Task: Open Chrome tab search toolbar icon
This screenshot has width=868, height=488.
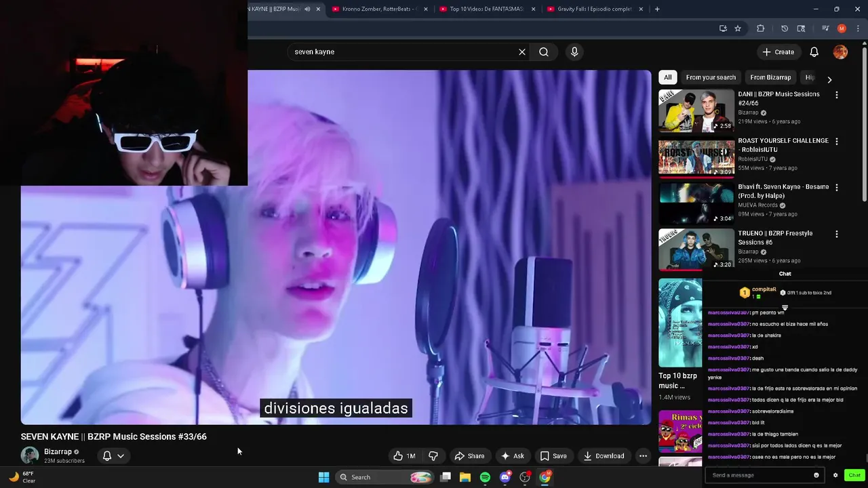Action: click(x=801, y=28)
